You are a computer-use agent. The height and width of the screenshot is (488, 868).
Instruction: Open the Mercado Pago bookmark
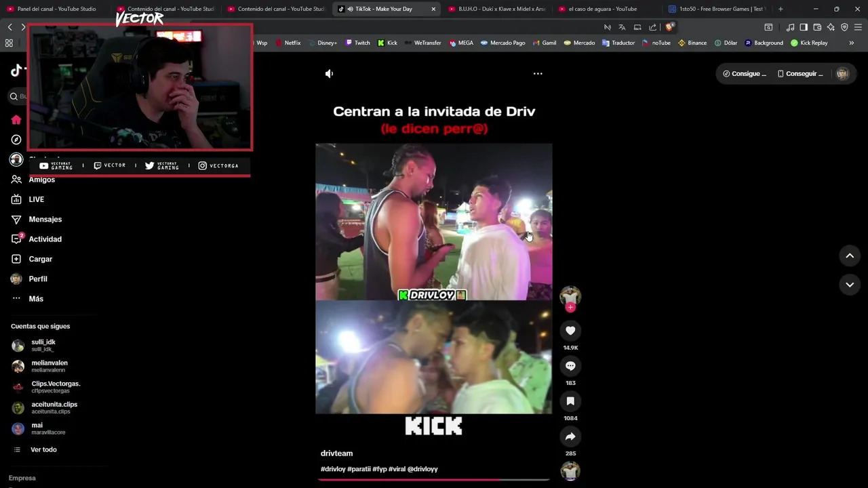(x=502, y=43)
